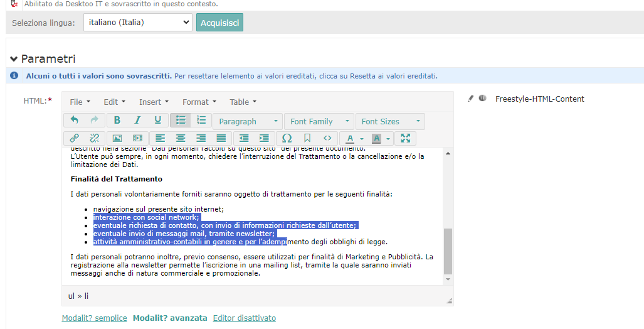Click the editor resize handle
644x329 pixels.
(450, 301)
